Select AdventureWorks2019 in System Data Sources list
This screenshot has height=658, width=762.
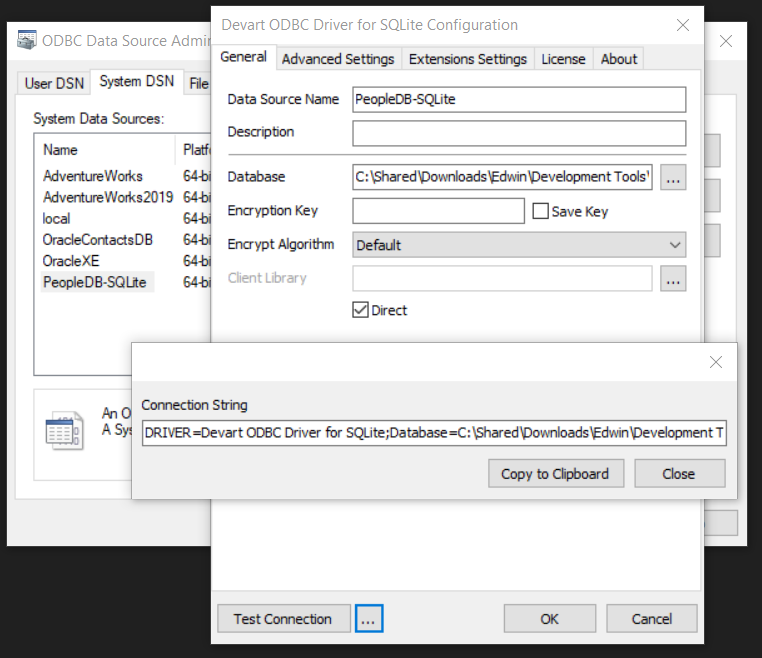(x=108, y=197)
